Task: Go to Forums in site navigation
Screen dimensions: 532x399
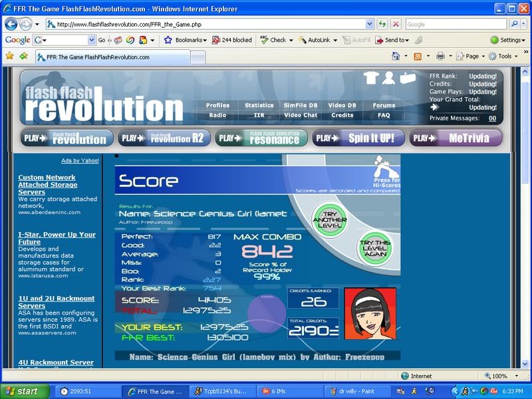Action: click(x=384, y=105)
